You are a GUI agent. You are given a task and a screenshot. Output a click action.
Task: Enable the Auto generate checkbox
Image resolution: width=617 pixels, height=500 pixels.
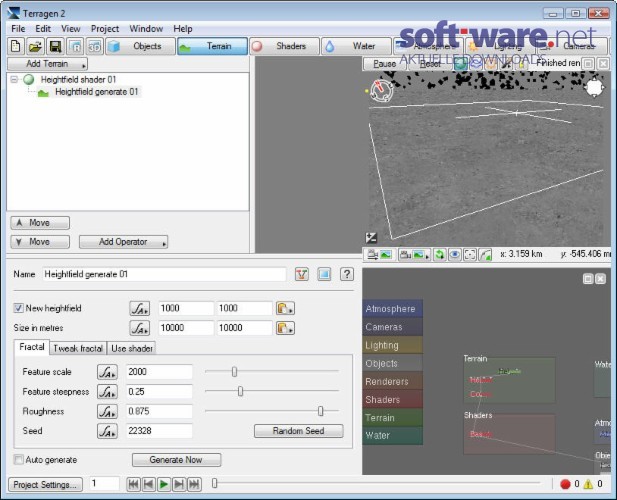tap(18, 459)
